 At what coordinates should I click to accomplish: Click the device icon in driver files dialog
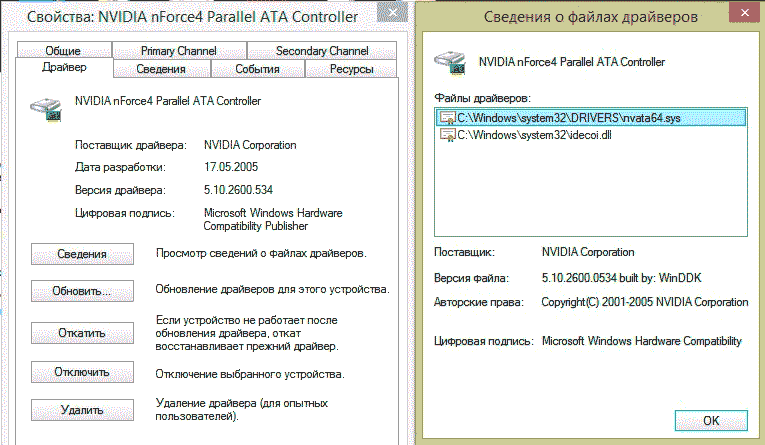pos(450,63)
